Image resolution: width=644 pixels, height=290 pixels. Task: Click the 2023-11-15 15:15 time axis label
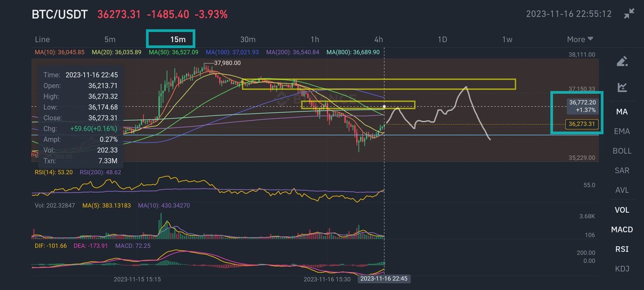click(137, 279)
